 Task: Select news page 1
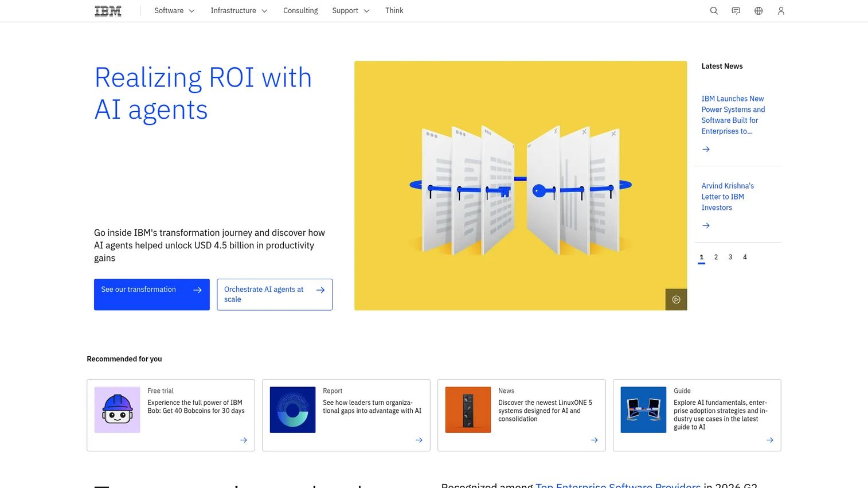(702, 257)
